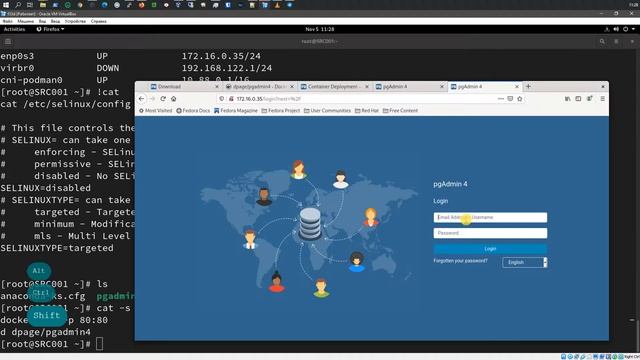Click the Firefox forward arrow button

click(x=152, y=99)
